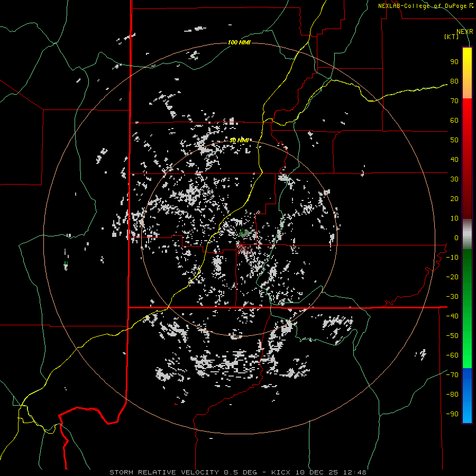The image size is (476, 476).
Task: Click the NEXLAB-College of DuPage title text
Action: 425,6
